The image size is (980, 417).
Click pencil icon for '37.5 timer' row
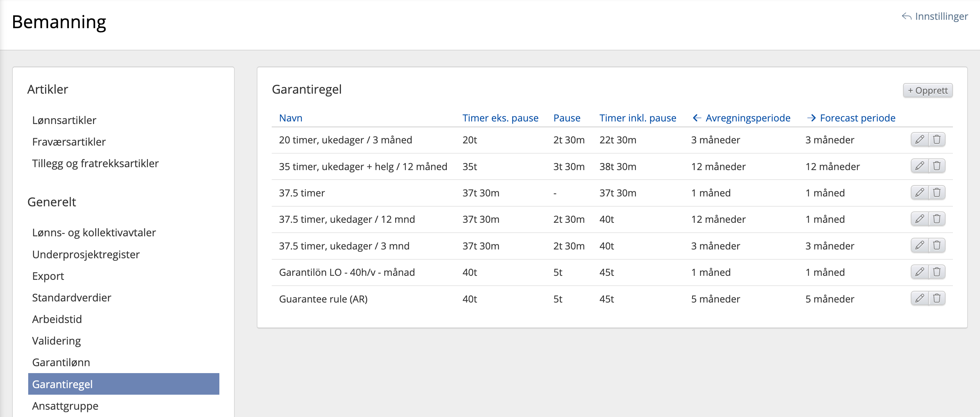[x=919, y=193]
